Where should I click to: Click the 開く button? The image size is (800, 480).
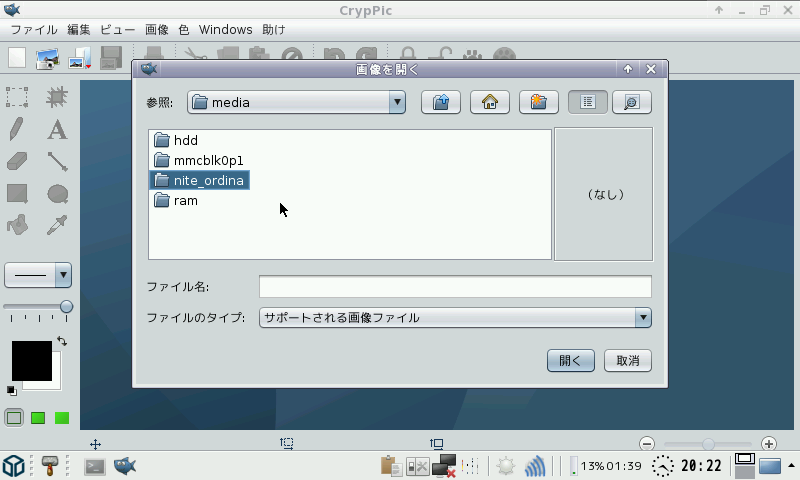point(571,361)
